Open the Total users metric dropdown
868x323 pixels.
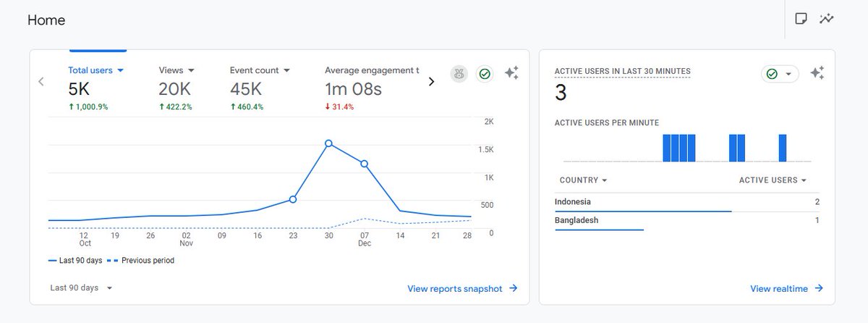96,70
